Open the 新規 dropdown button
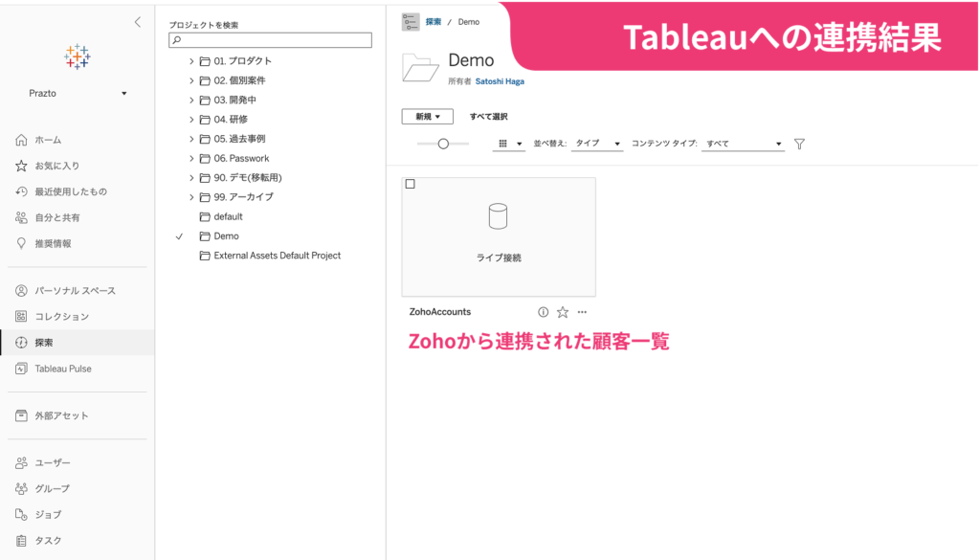This screenshot has height=560, width=980. pos(428,116)
